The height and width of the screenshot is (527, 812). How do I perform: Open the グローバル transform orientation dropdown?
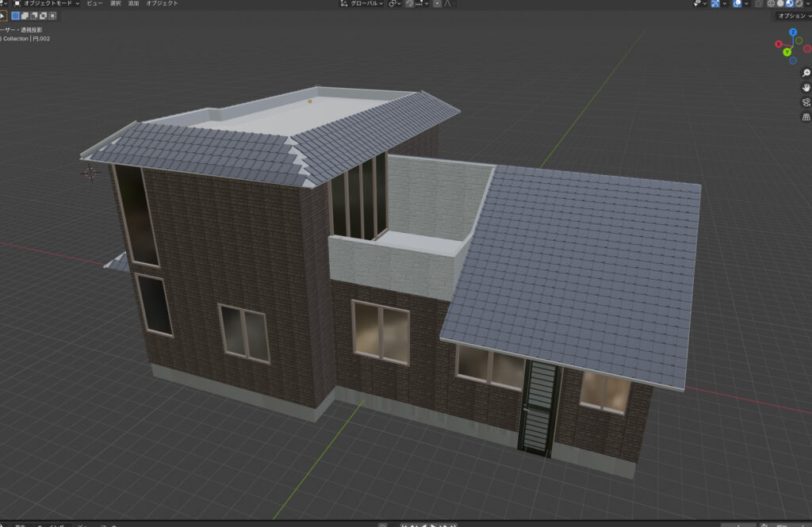coord(362,3)
